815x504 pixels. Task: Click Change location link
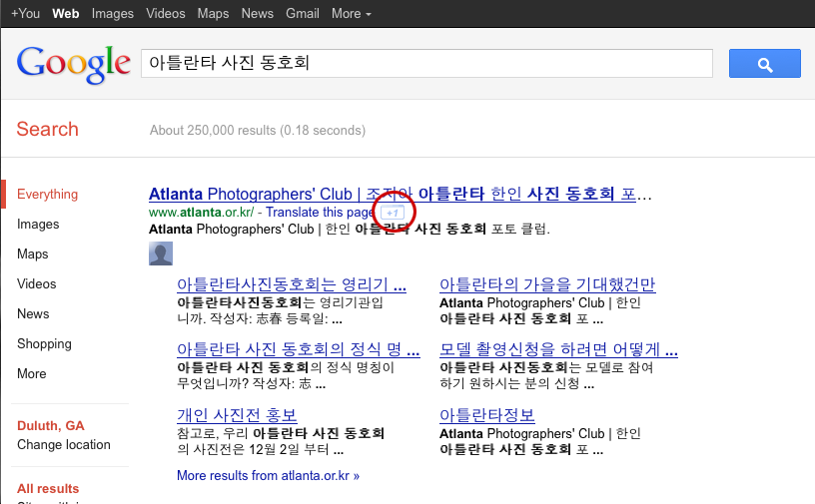[64, 444]
